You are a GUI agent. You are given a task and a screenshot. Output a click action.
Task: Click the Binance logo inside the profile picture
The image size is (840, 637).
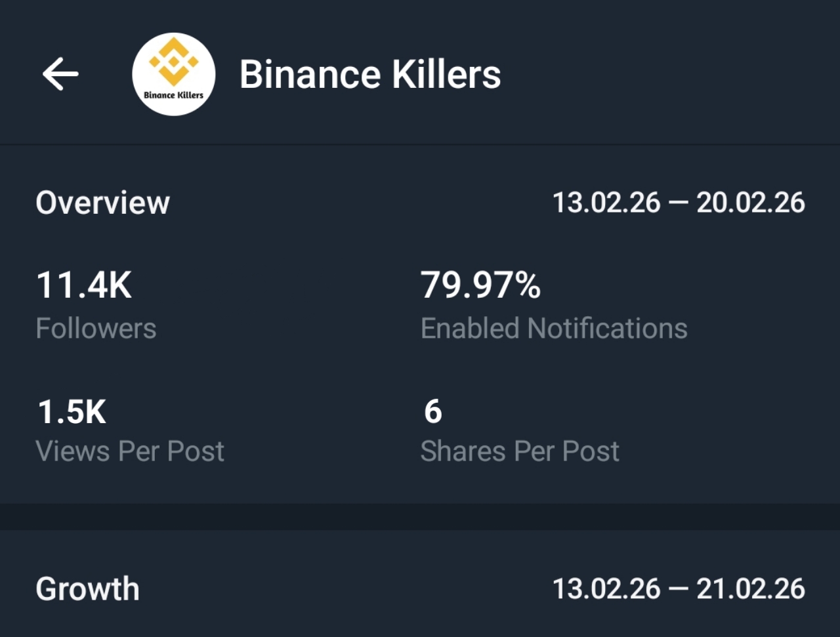coord(173,66)
